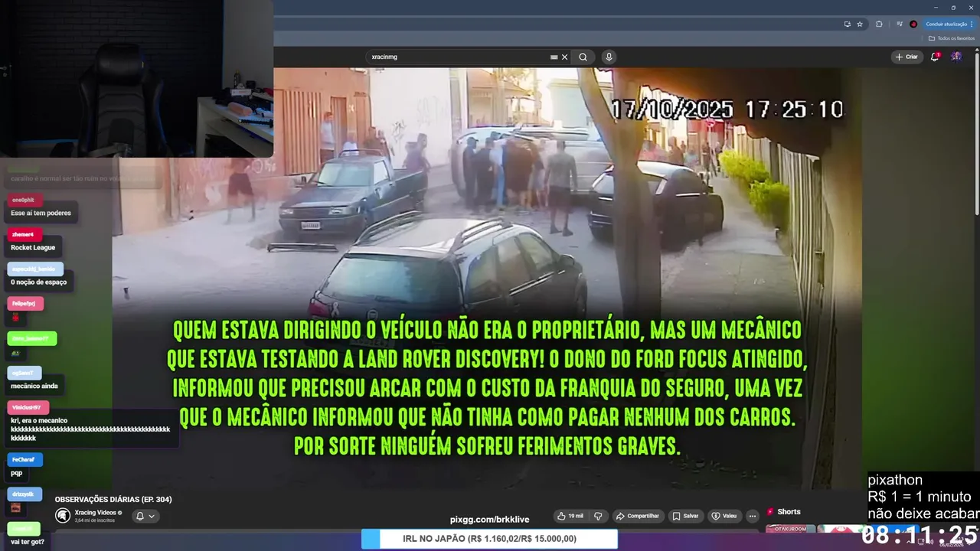
Task: Open the Chrome media controls icon
Action: pos(899,24)
